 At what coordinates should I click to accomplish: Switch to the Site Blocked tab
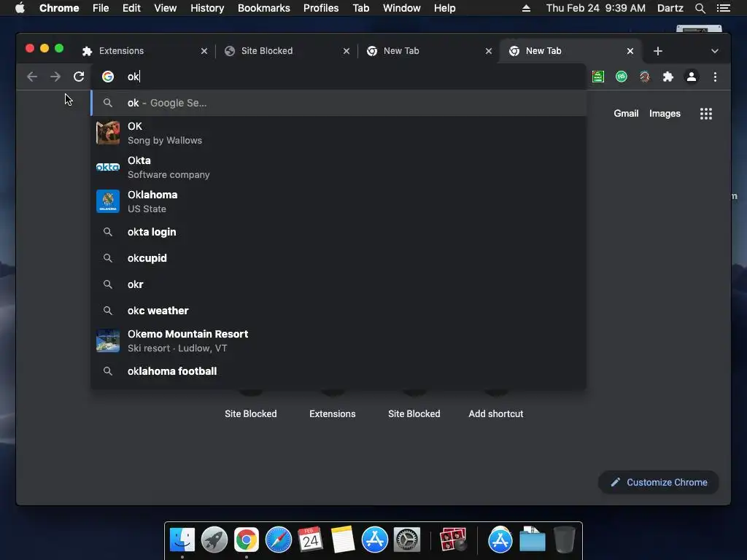tap(286, 51)
